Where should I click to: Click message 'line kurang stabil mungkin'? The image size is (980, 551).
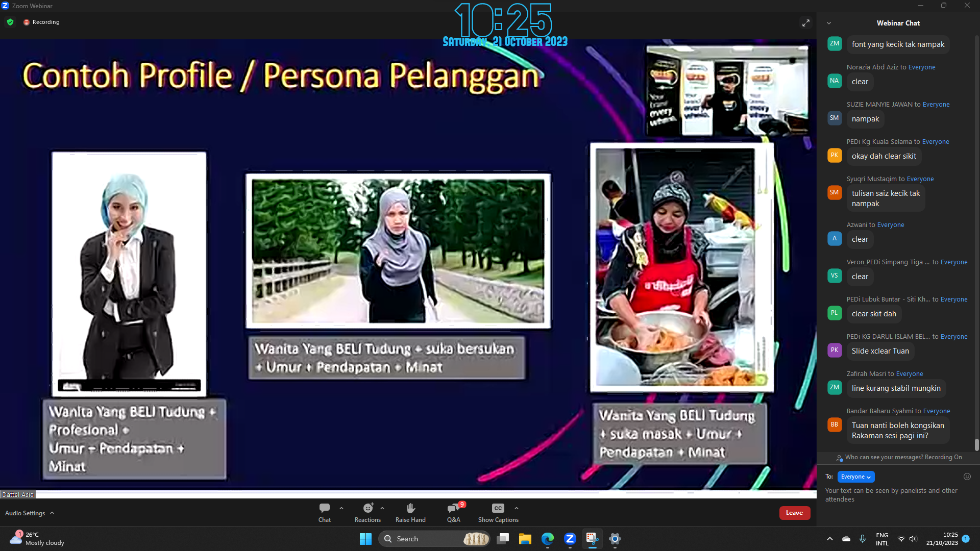896,388
